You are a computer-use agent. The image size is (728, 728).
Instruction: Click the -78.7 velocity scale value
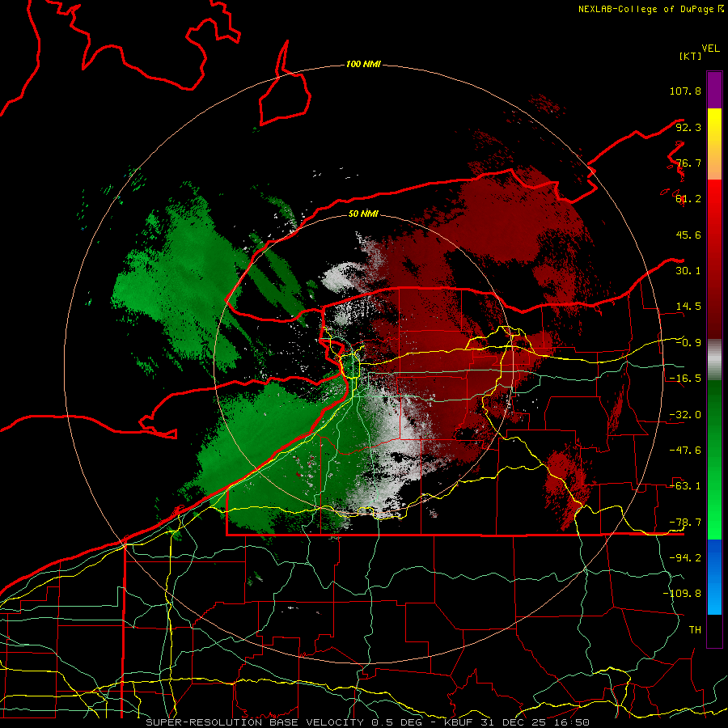pos(685,523)
